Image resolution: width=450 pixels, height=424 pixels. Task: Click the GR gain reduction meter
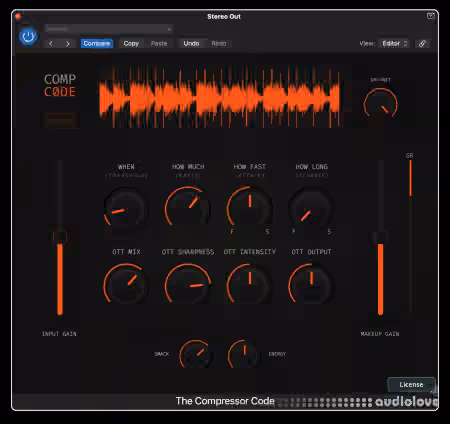(x=410, y=237)
